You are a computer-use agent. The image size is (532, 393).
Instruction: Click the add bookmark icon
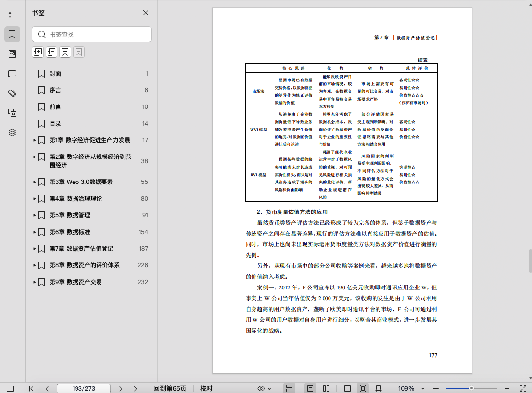click(x=65, y=52)
